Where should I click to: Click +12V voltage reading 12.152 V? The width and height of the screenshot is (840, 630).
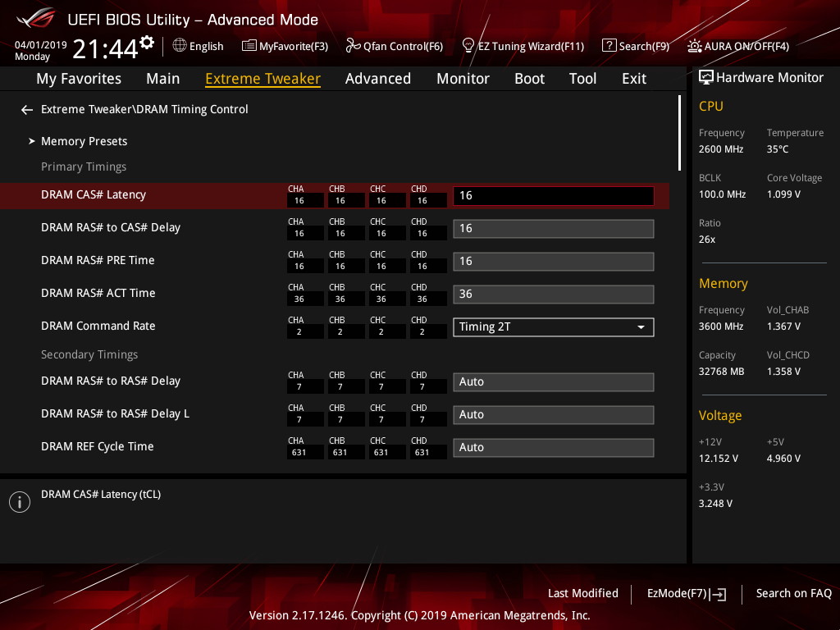tap(719, 459)
